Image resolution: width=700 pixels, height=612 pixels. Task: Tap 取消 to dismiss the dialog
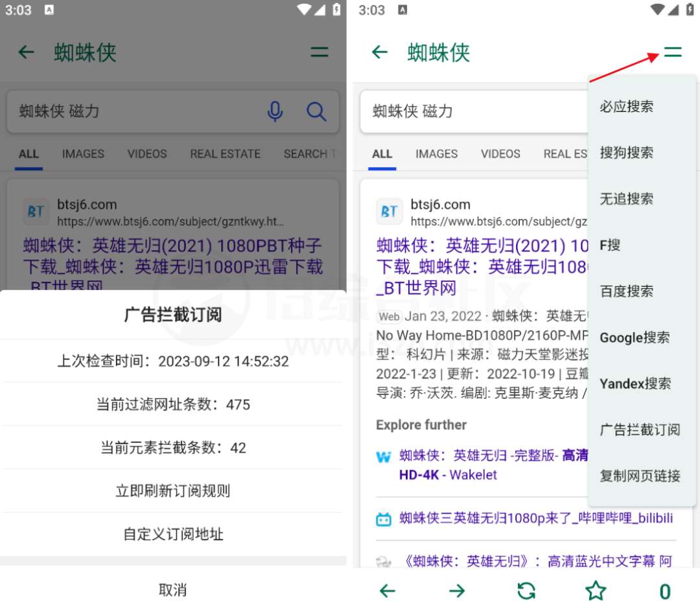pos(173,590)
